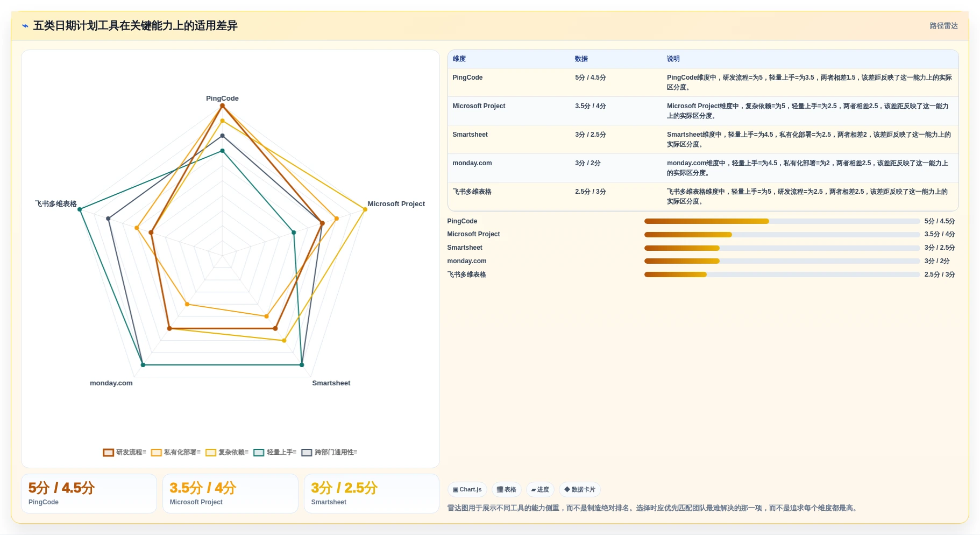The height and width of the screenshot is (535, 980).
Task: Click the PingCode progress bar
Action: pos(782,221)
